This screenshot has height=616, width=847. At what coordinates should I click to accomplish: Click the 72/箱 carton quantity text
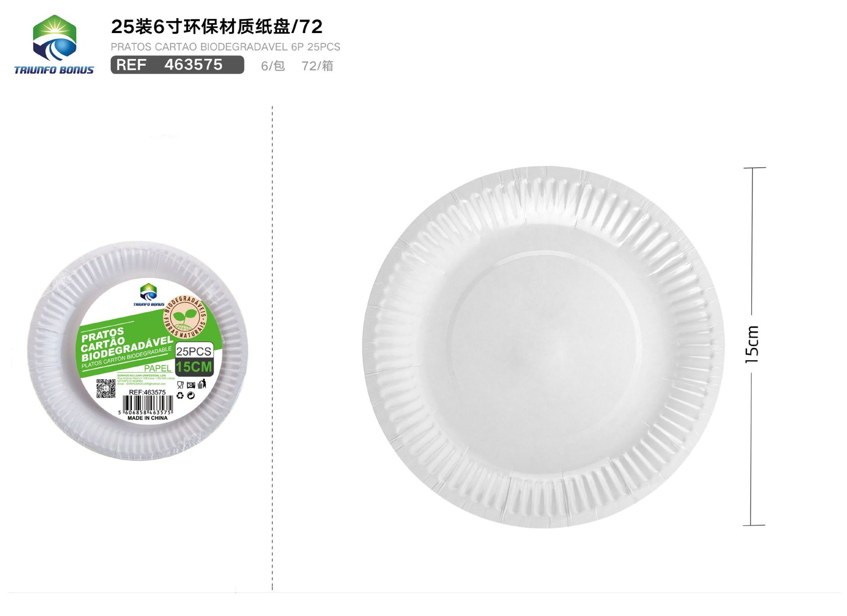click(x=317, y=66)
